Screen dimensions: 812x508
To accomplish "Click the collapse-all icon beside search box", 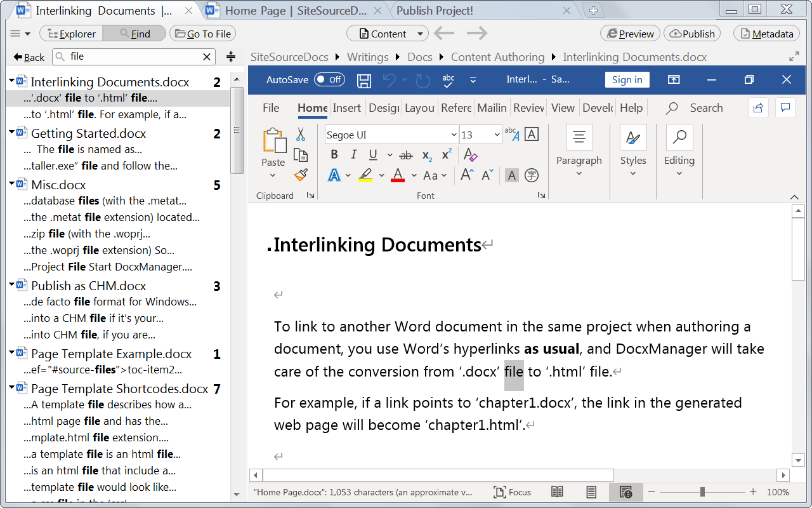I will coord(231,57).
